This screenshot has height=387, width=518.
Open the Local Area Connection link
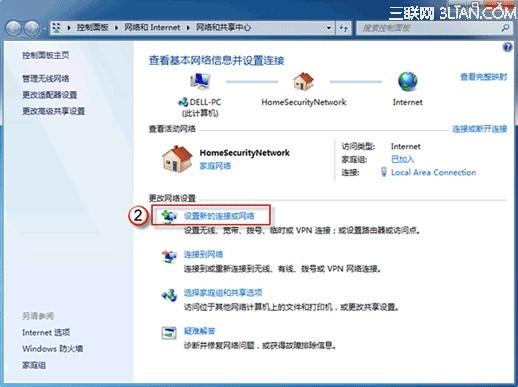coord(433,172)
